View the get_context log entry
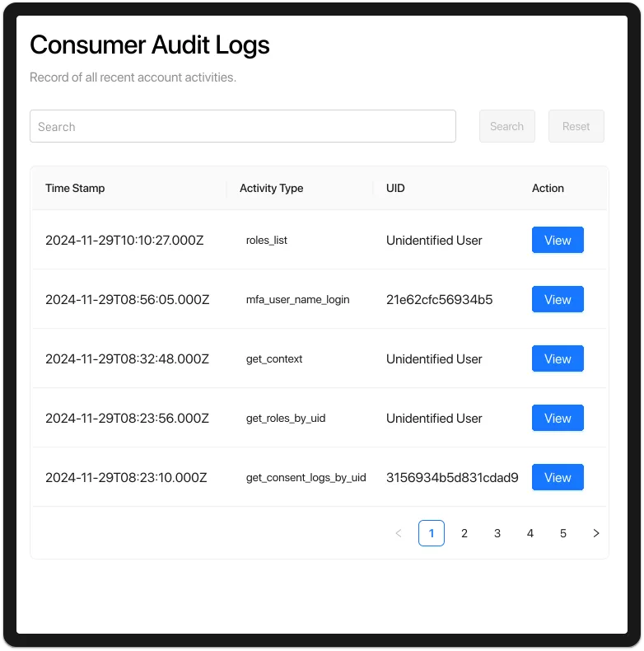This screenshot has height=651, width=644. point(558,359)
